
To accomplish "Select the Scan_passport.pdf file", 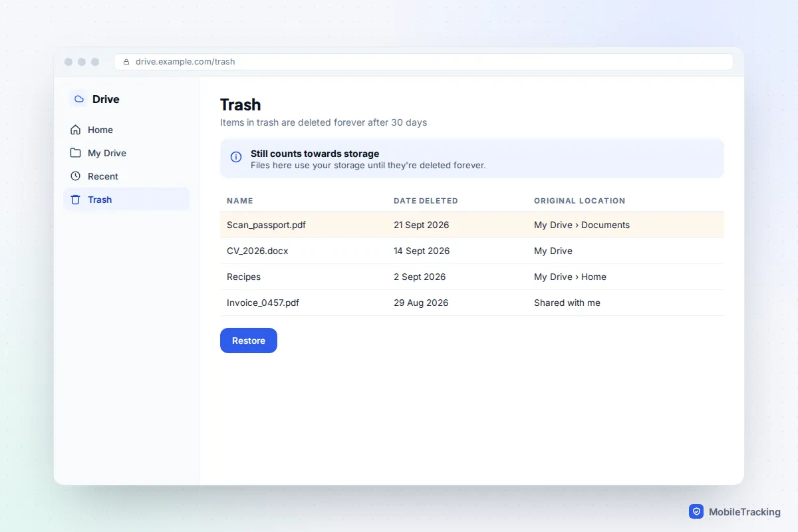I will click(471, 225).
